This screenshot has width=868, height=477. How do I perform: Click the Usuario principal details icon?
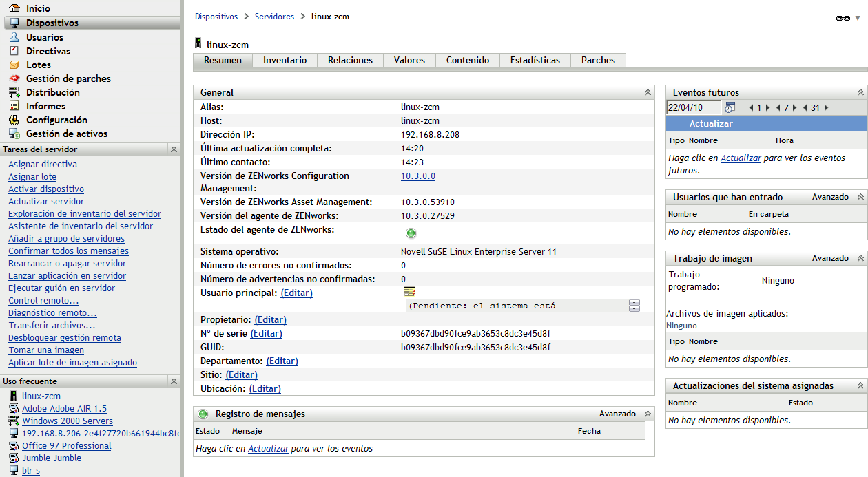tap(410, 292)
